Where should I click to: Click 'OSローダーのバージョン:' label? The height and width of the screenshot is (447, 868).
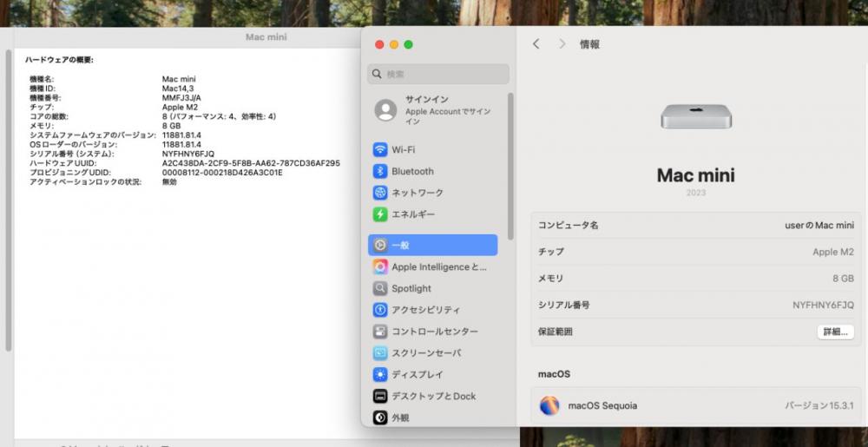[x=73, y=144]
